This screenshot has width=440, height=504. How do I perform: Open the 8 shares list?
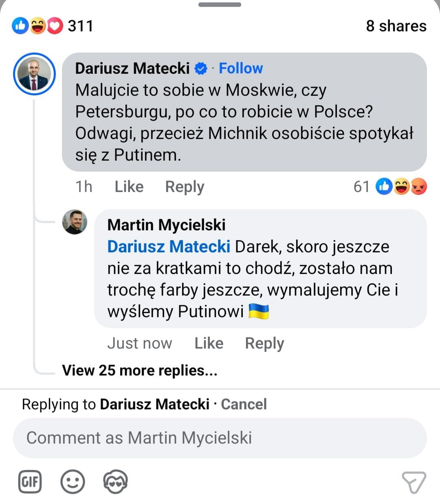point(396,26)
